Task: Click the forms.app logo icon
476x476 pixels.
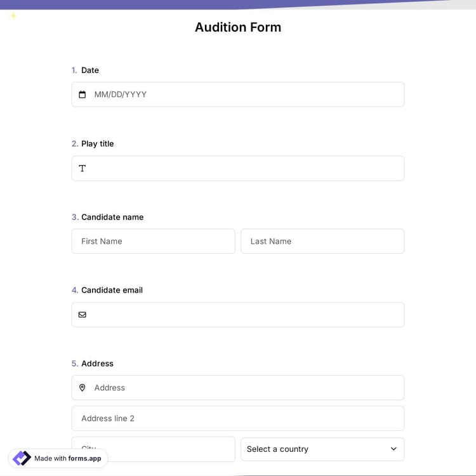Action: point(22,458)
